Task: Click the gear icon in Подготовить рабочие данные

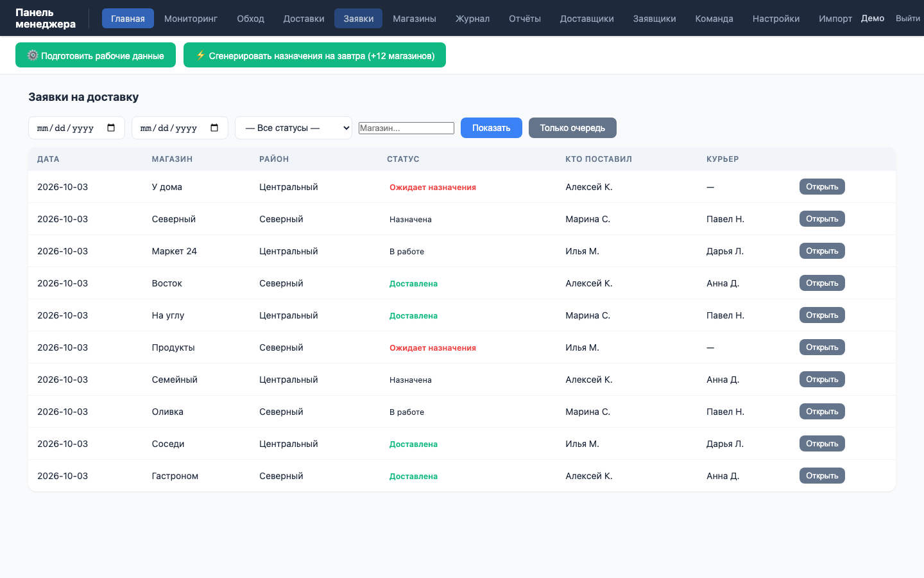Action: pyautogui.click(x=33, y=55)
